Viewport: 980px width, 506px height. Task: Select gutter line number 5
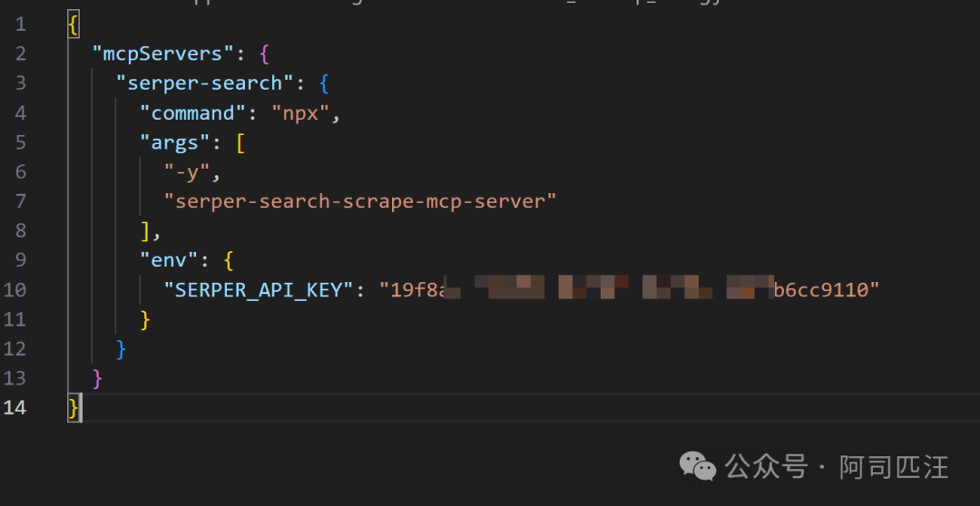tap(21, 142)
